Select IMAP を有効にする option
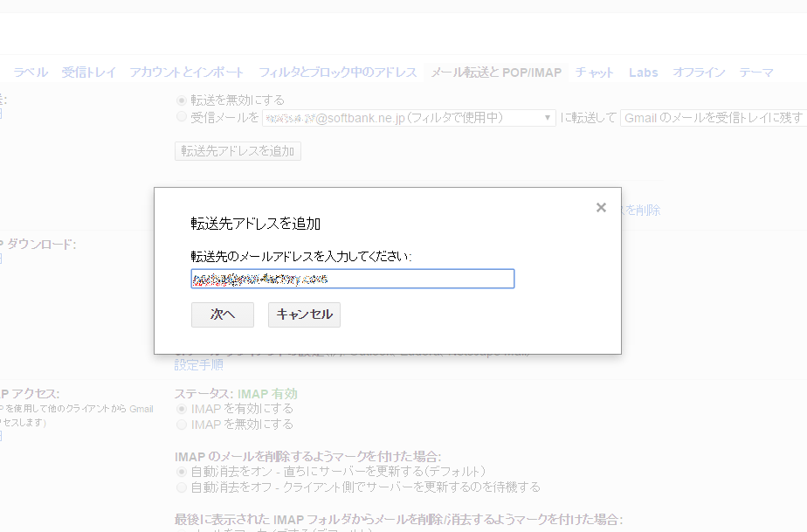This screenshot has width=807, height=532. pyautogui.click(x=182, y=408)
